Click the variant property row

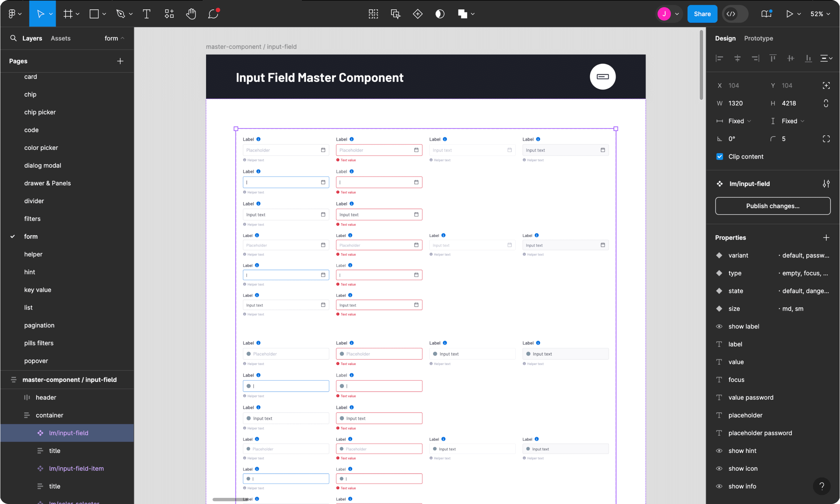point(773,255)
